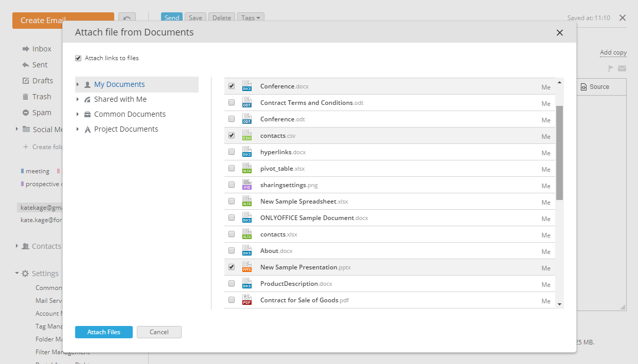Click the PDF icon for Contract for Sale of Goods
This screenshot has height=364, width=638.
[247, 300]
